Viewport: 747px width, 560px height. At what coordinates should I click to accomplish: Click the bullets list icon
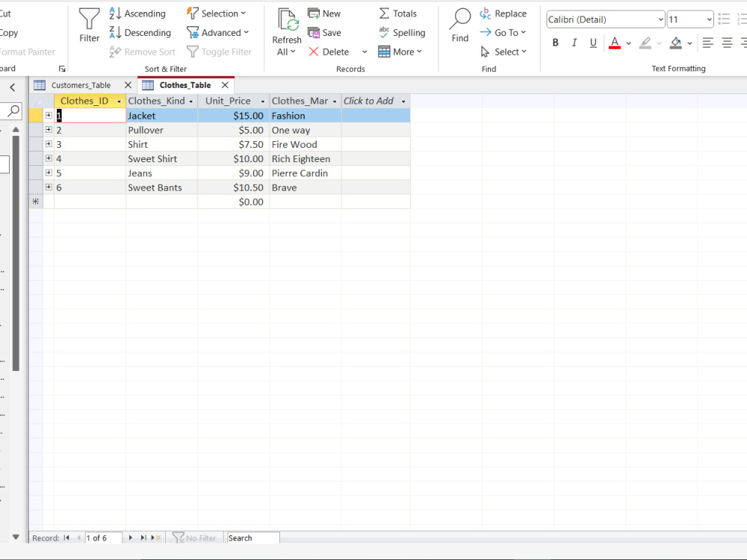pos(724,19)
